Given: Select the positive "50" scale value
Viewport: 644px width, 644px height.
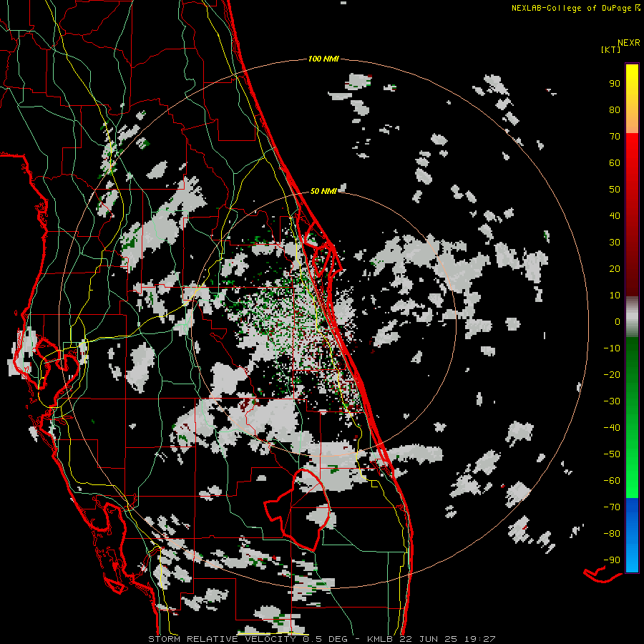Looking at the screenshot, I should coord(615,190).
